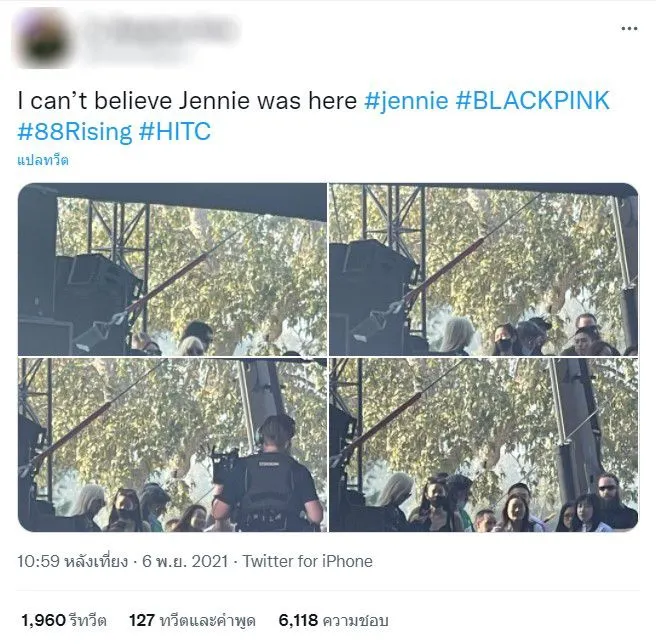The width and height of the screenshot is (656, 644).
Task: Open the top-left stage photo
Action: click(x=172, y=269)
